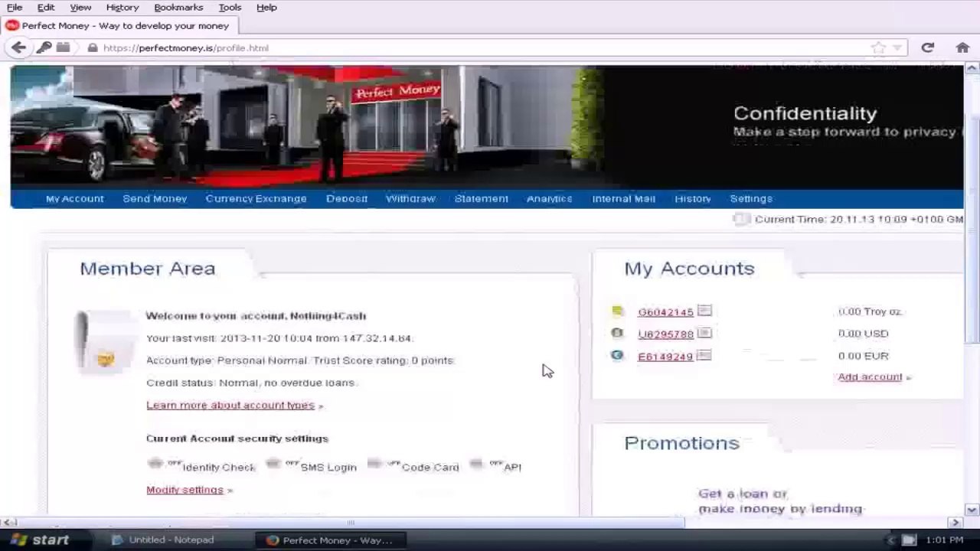
Task: Click the Member Area profile avatar image
Action: [x=105, y=342]
